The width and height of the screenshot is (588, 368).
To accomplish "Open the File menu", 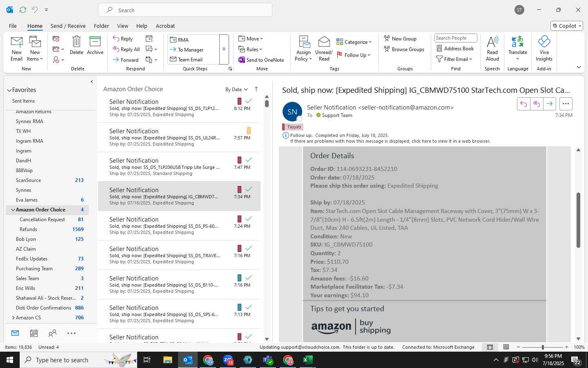I will coord(13,26).
